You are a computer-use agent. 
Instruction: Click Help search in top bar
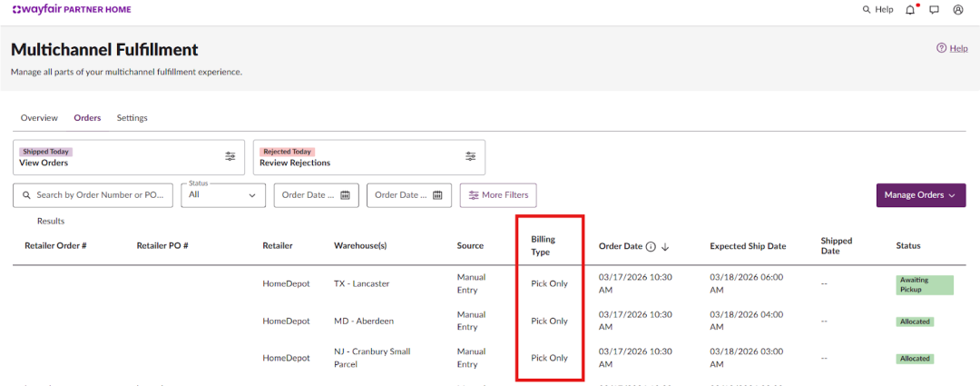pyautogui.click(x=877, y=10)
